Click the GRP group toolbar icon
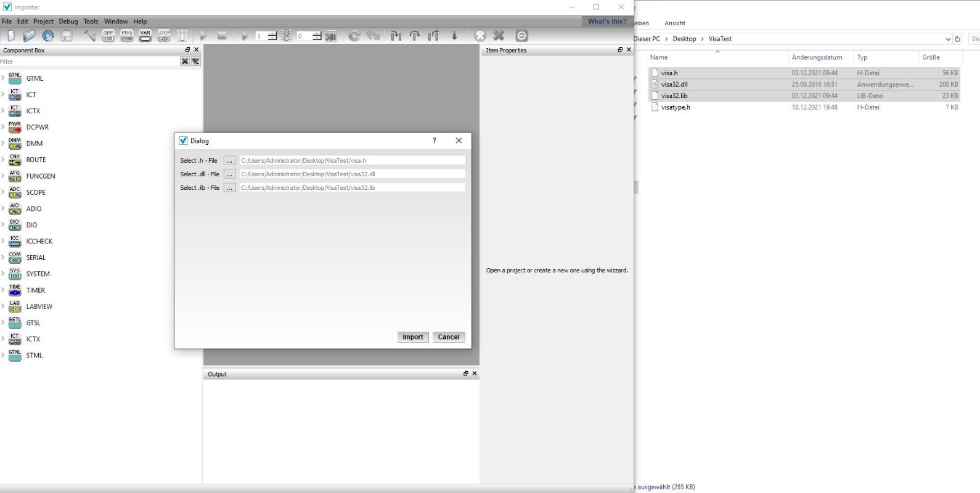This screenshot has width=980, height=493. pos(108,36)
